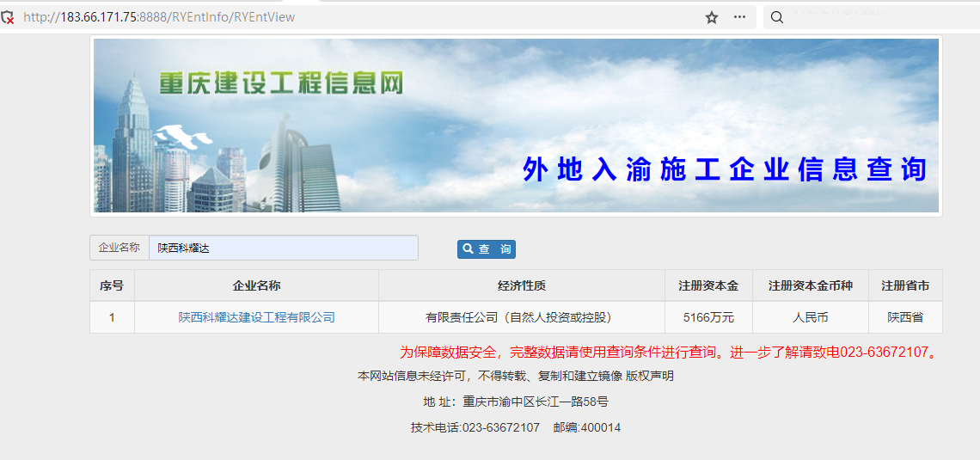Screen dimensions: 980x460
Task: Select the 5166万元 capital cell
Action: (708, 317)
